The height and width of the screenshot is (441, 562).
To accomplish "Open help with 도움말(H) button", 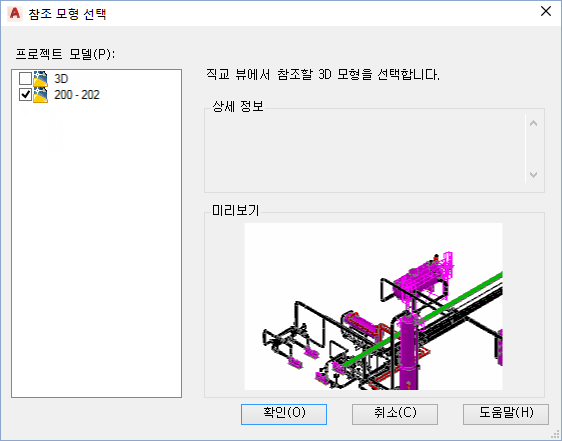I will tap(506, 414).
